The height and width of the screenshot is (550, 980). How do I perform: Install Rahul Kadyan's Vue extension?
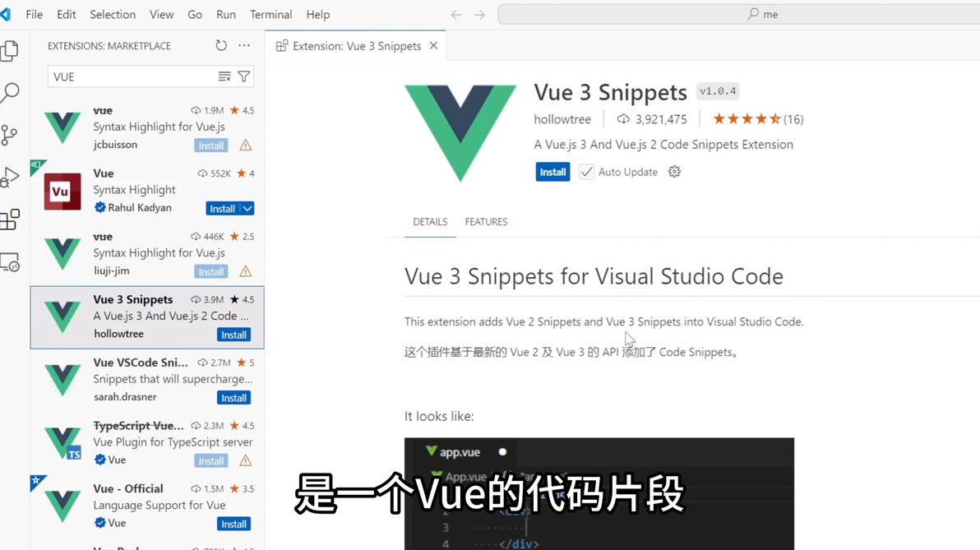(223, 209)
